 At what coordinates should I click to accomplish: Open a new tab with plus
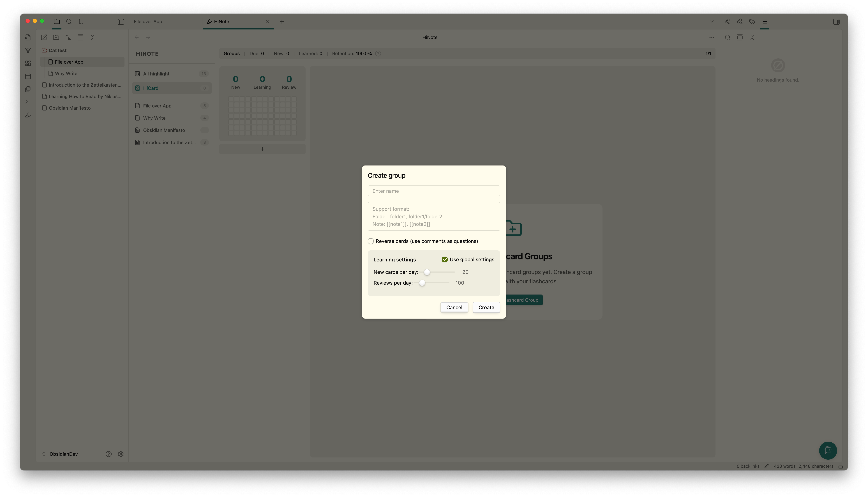click(x=282, y=22)
